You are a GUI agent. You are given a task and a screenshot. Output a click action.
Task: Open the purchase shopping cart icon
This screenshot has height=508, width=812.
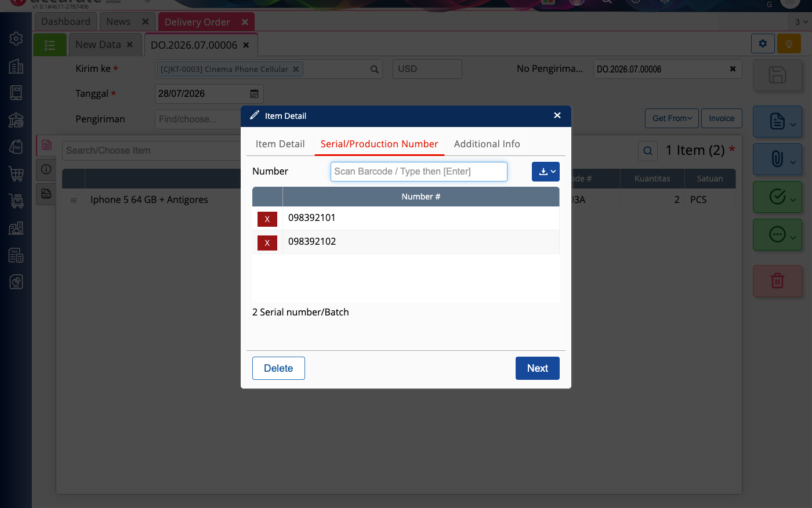(x=16, y=173)
